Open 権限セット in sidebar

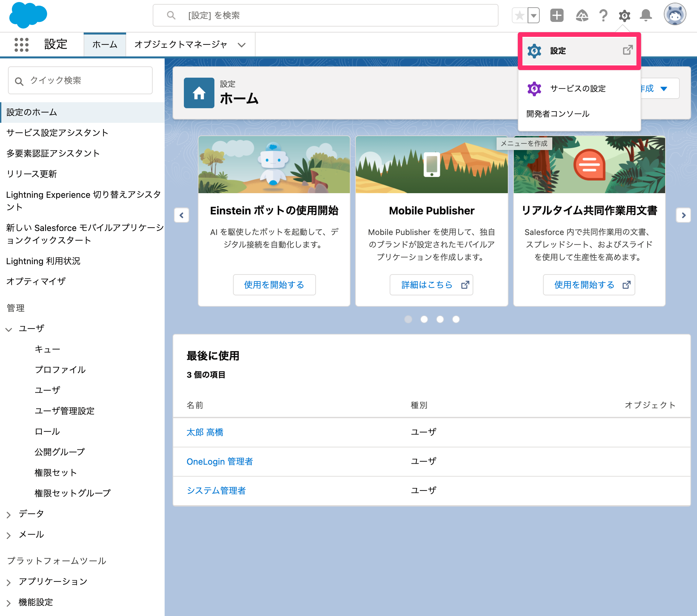click(x=55, y=473)
